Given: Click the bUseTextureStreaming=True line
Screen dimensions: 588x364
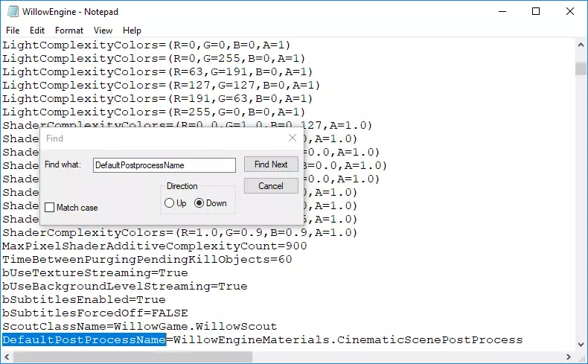Looking at the screenshot, I should (95, 272).
